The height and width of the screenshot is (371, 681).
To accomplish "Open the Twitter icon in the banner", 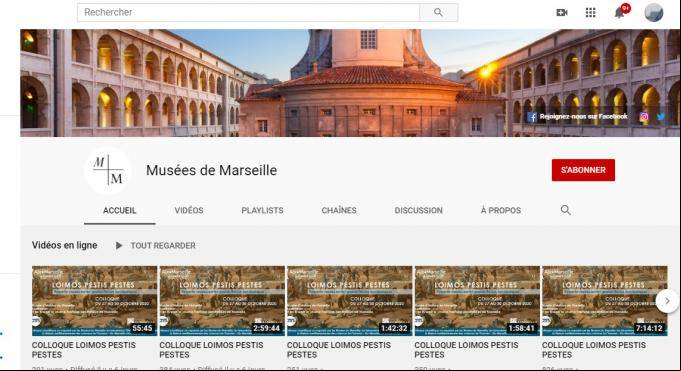I will pos(661,117).
